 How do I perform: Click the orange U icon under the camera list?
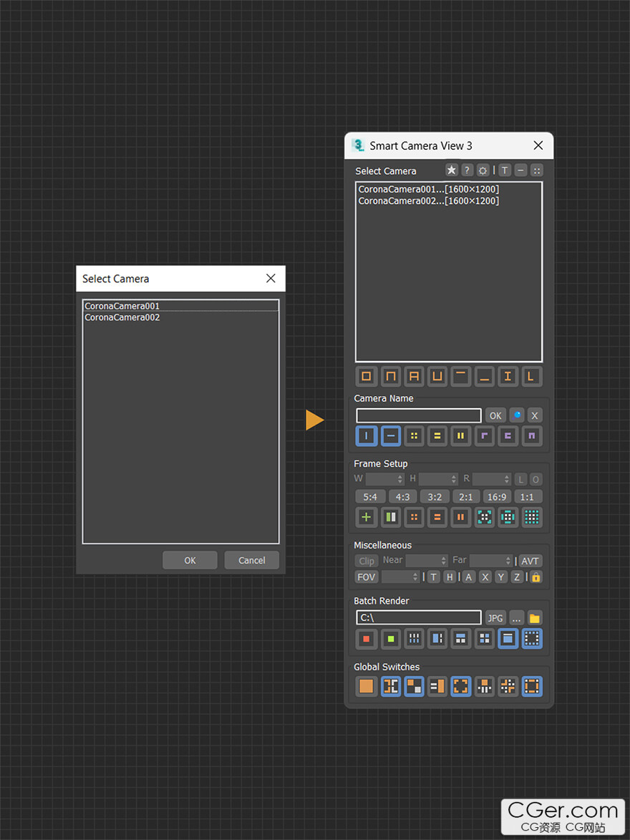pos(437,376)
